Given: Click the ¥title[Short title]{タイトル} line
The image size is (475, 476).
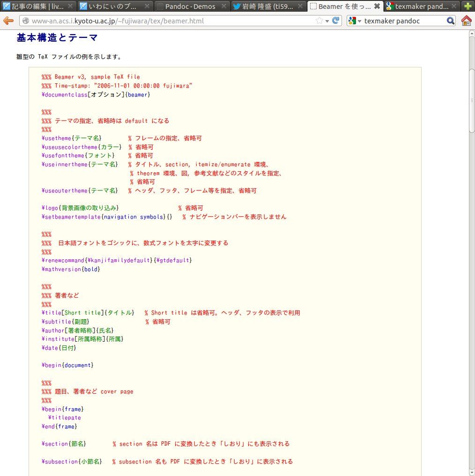Looking at the screenshot, I should pos(171,313).
